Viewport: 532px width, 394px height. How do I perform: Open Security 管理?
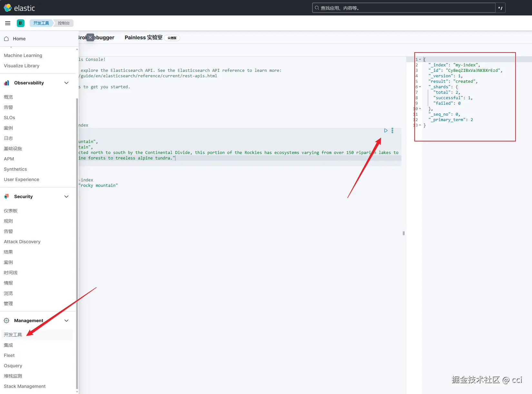point(8,303)
